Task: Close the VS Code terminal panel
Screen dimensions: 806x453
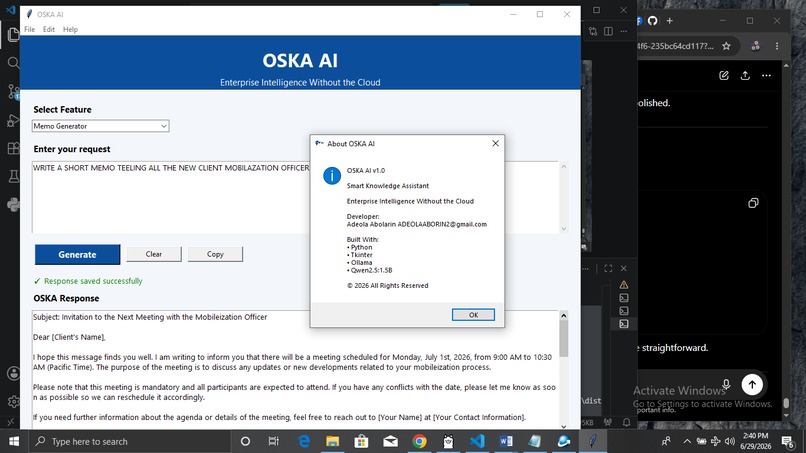Action: pos(624,268)
